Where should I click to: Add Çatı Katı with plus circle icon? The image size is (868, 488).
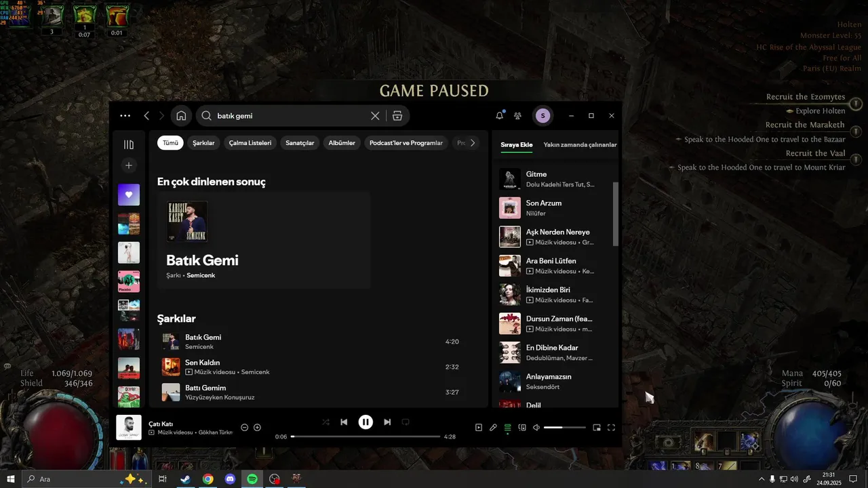tap(257, 428)
